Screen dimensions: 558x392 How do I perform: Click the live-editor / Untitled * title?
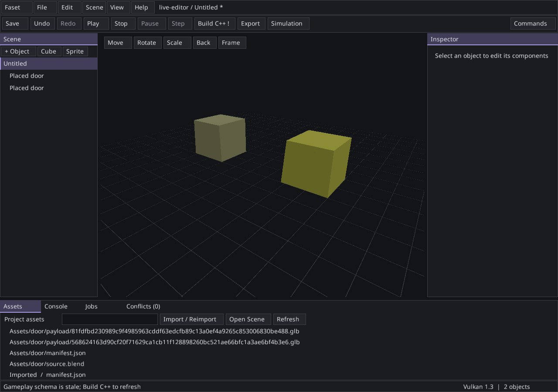[191, 7]
